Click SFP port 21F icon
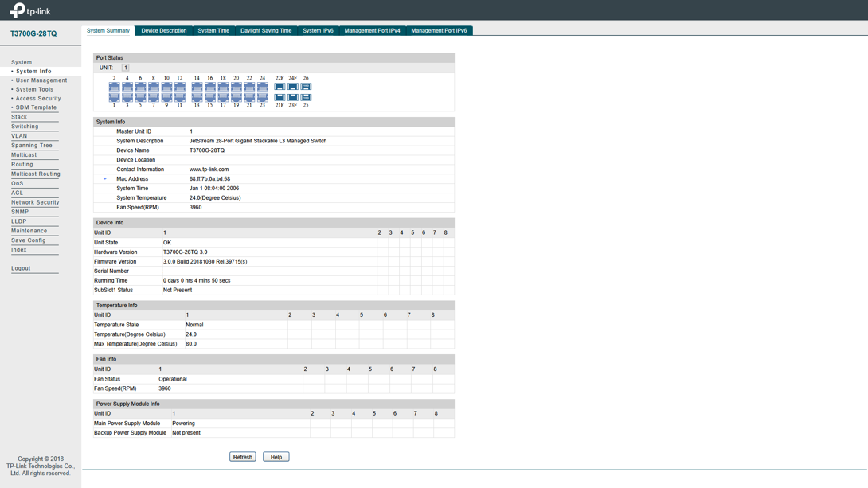The image size is (868, 488). coord(280,97)
